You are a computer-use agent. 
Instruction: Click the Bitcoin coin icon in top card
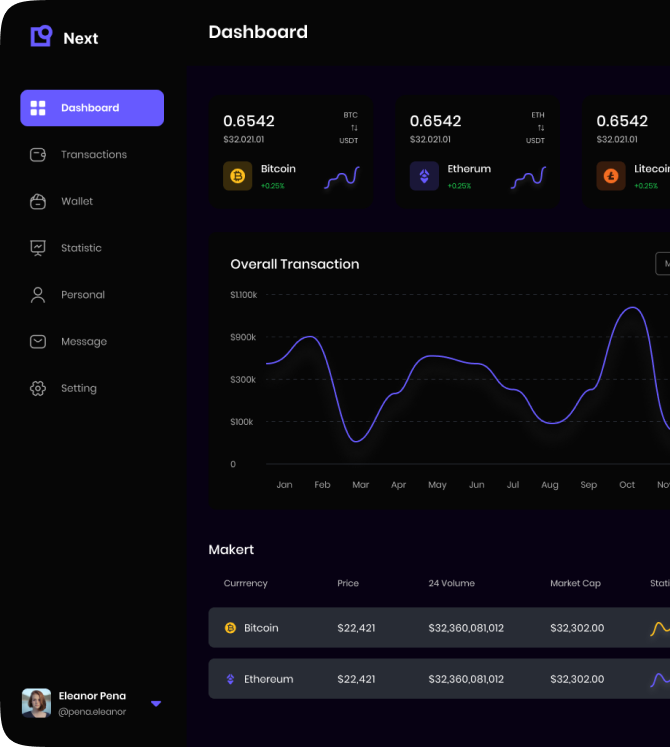pyautogui.click(x=238, y=176)
